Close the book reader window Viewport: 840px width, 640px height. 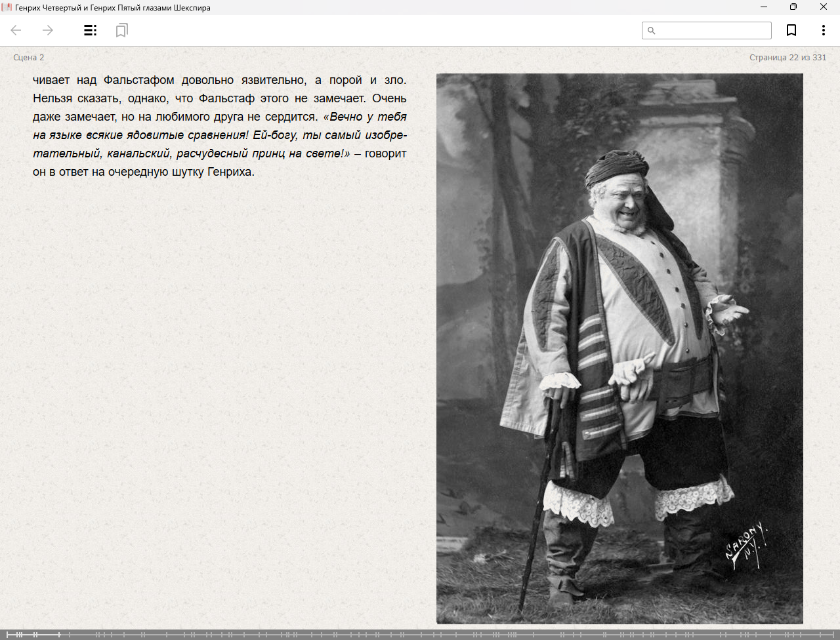pyautogui.click(x=824, y=7)
